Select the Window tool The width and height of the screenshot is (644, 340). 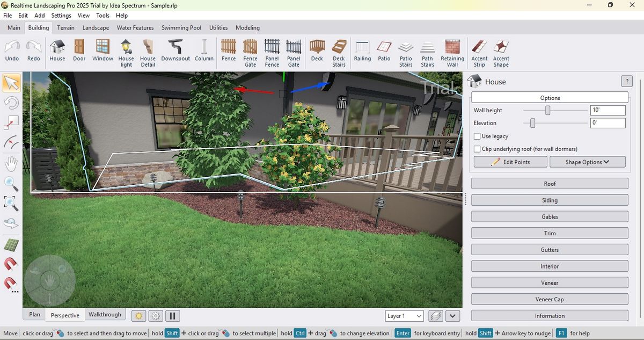103,52
